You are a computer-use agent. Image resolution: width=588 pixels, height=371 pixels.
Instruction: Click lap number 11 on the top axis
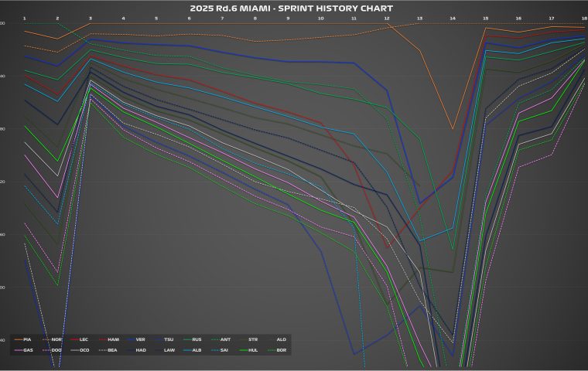pos(354,19)
